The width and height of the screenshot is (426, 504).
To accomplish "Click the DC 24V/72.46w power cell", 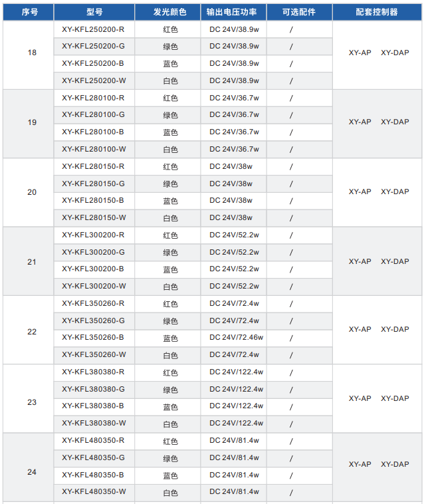I will pos(236,338).
